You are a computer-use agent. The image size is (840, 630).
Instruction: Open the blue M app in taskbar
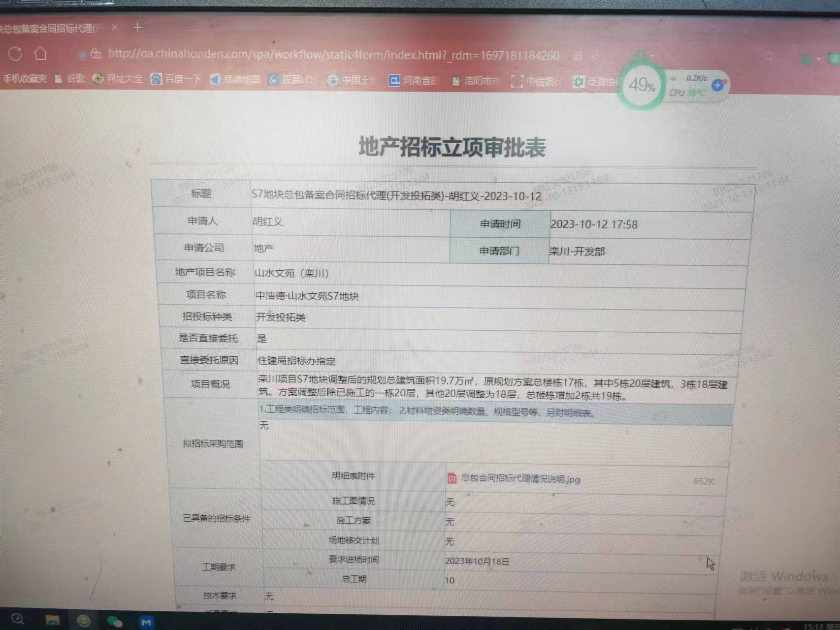point(146,622)
